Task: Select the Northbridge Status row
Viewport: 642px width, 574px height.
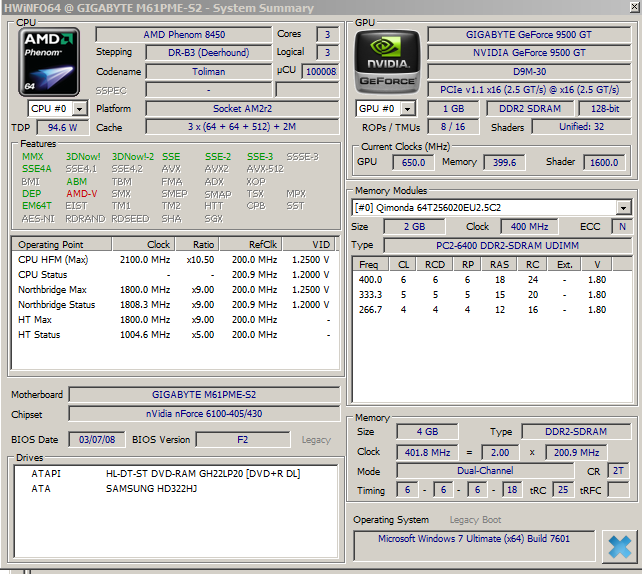Action: coord(174,305)
